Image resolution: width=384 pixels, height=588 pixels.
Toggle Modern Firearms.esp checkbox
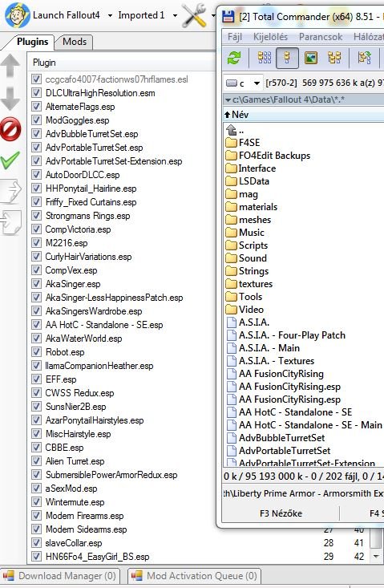(36, 516)
